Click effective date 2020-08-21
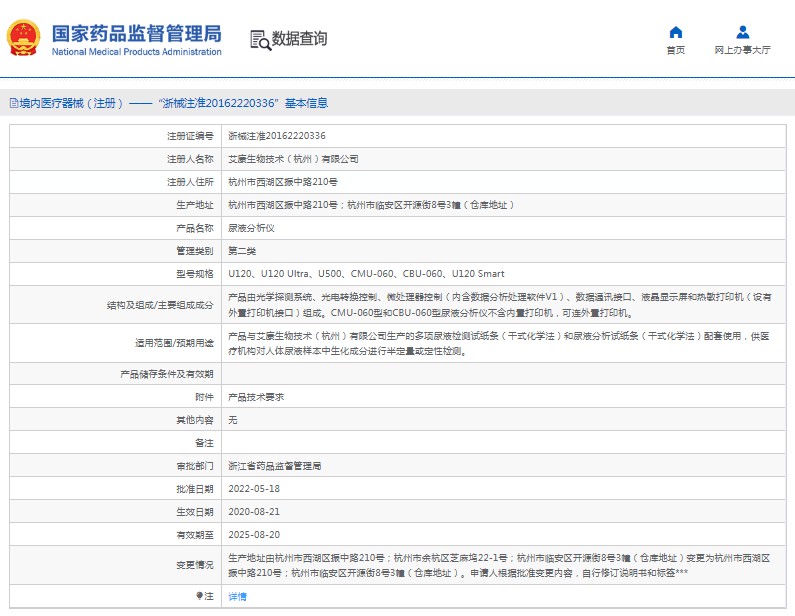The width and height of the screenshot is (795, 616). [254, 512]
